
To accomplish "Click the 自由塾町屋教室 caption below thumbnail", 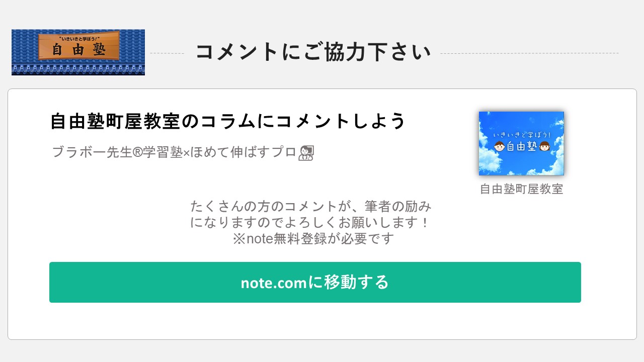I will coord(521,189).
